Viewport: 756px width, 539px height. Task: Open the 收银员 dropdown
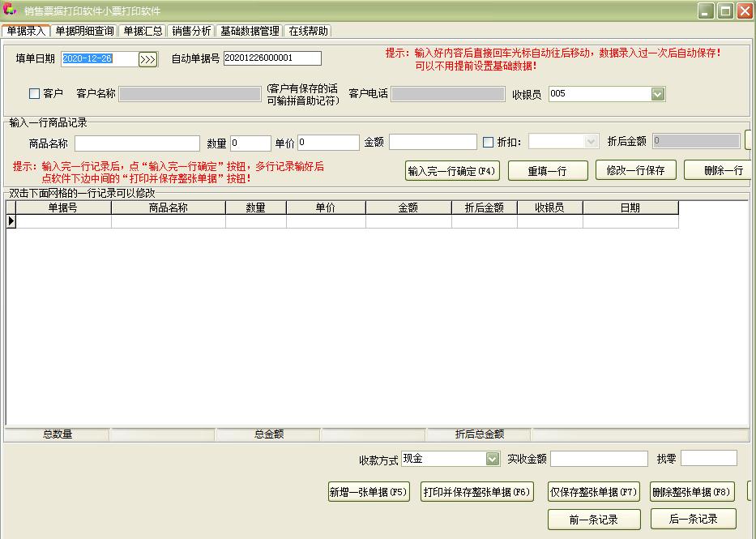point(657,94)
